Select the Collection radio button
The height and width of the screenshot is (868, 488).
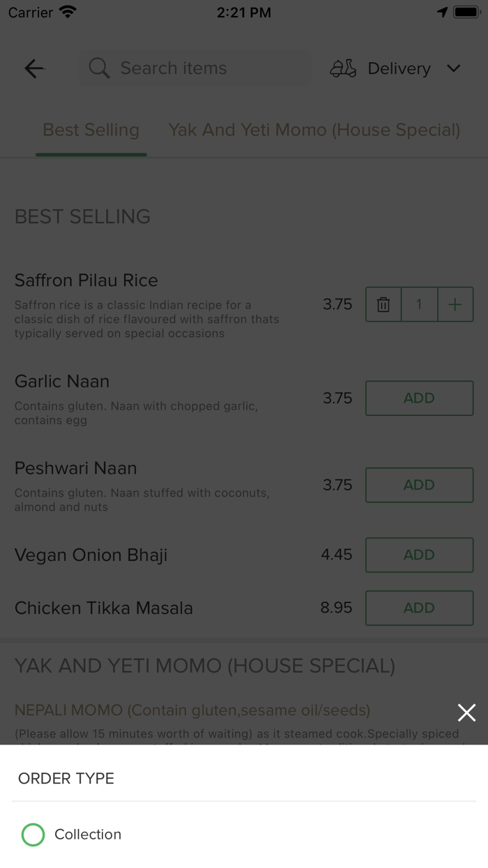click(33, 835)
